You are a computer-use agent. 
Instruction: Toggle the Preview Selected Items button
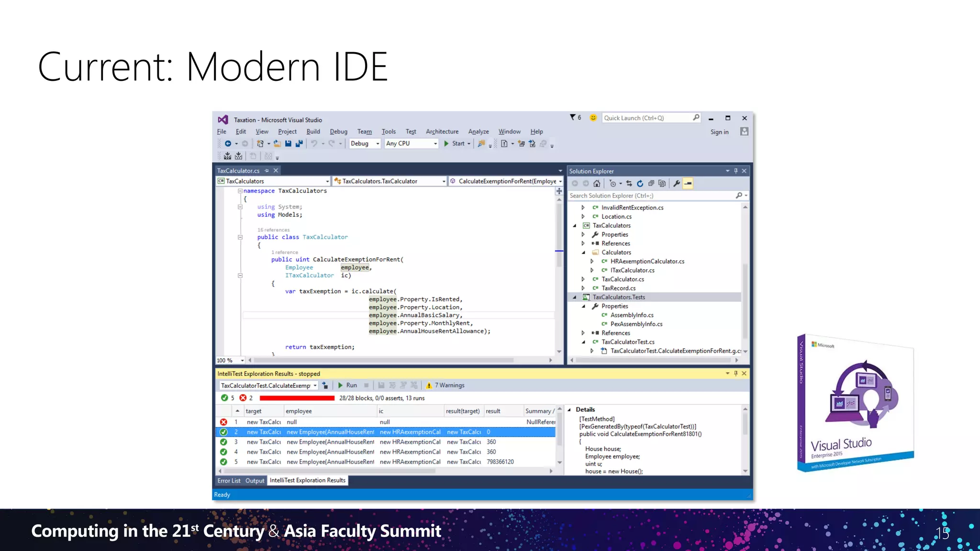688,184
